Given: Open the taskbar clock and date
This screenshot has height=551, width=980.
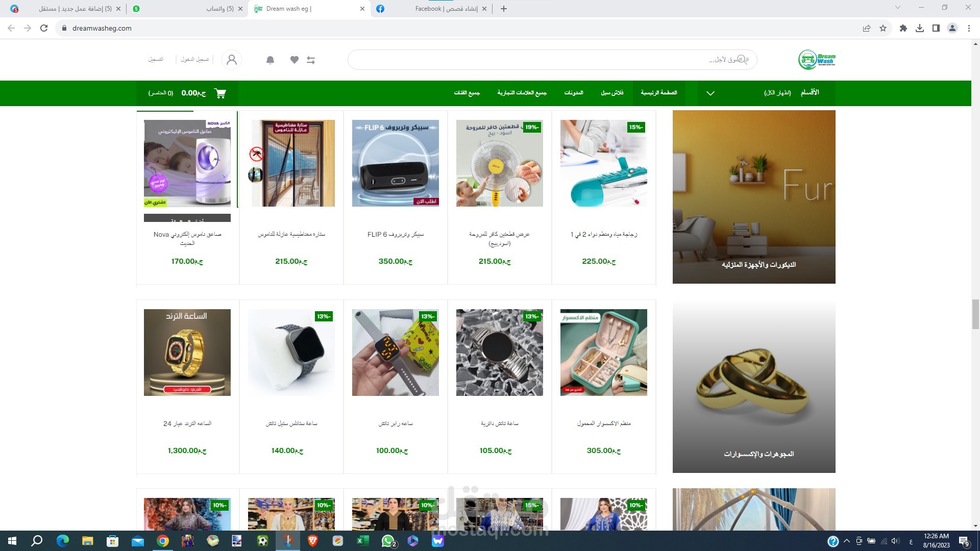Looking at the screenshot, I should 936,541.
